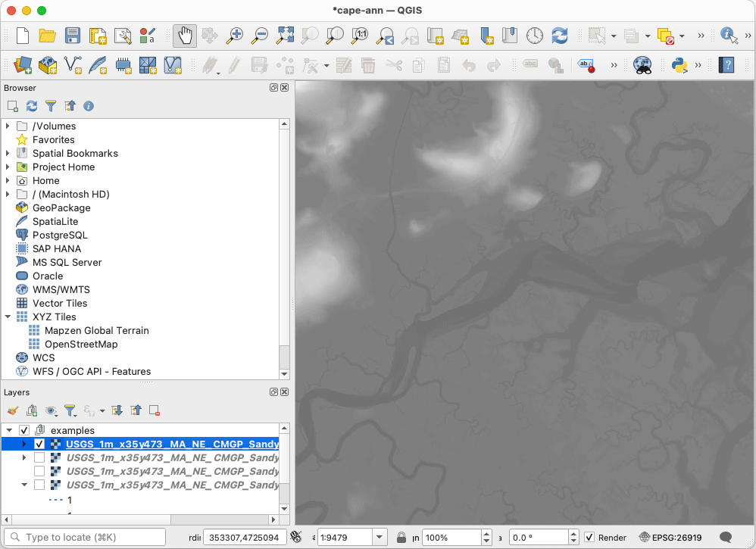Click the lock scale button in status bar
The image size is (756, 549).
pos(401,537)
